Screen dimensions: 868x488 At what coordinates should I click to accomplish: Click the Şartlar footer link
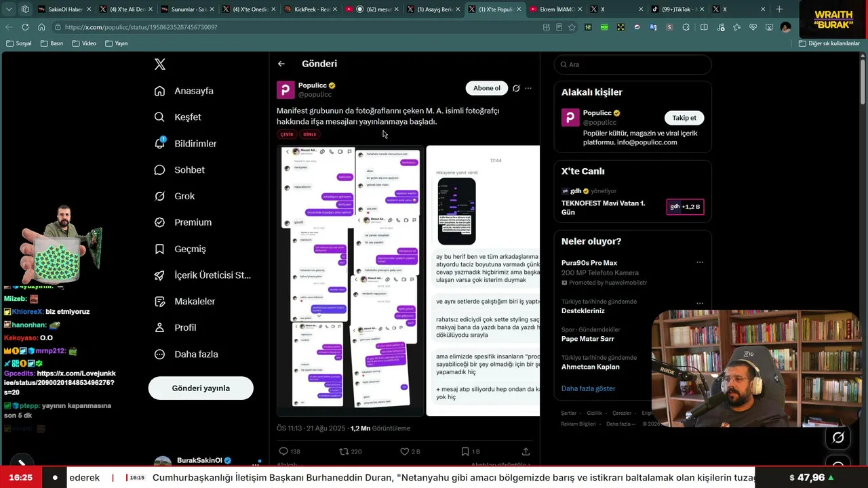[568, 413]
